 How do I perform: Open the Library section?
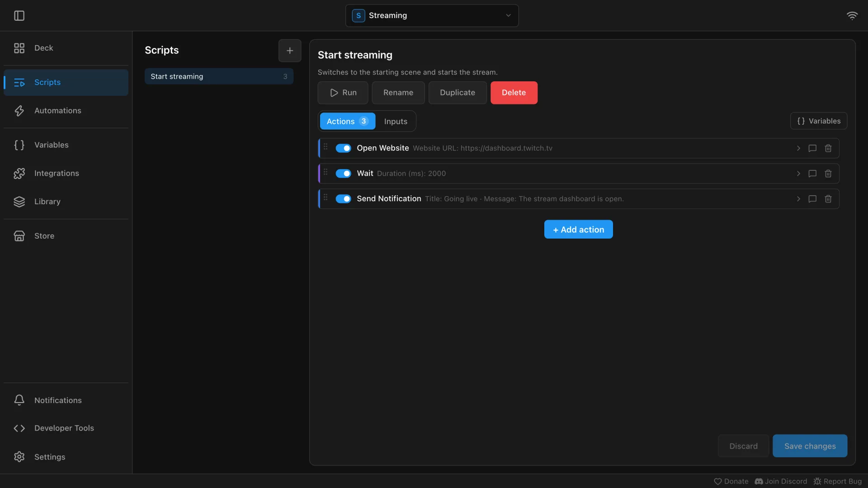point(66,202)
